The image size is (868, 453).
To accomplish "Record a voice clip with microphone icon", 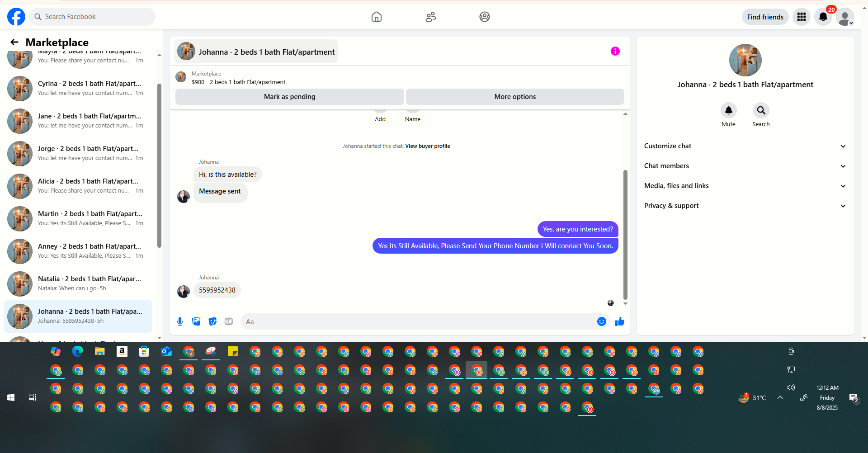I will pyautogui.click(x=180, y=321).
